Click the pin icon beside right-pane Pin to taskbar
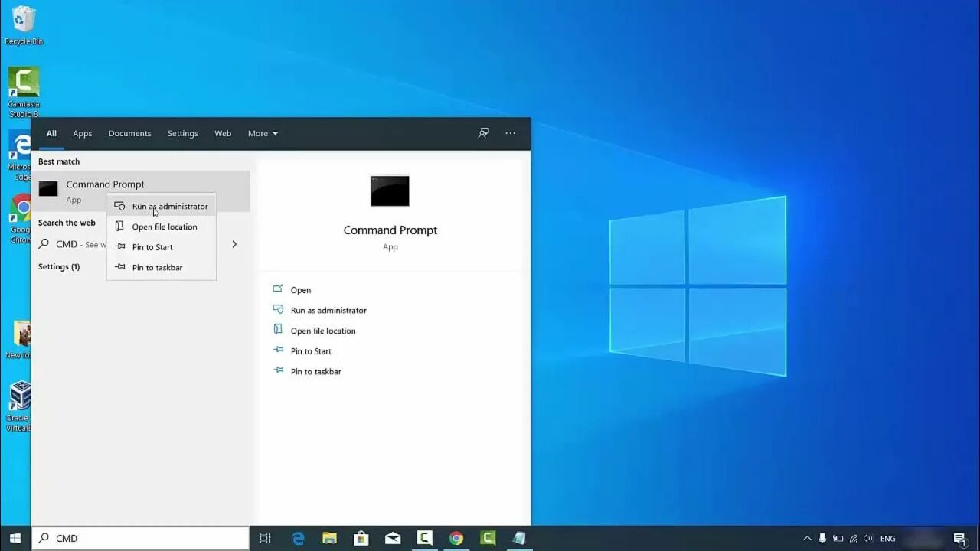 point(278,370)
